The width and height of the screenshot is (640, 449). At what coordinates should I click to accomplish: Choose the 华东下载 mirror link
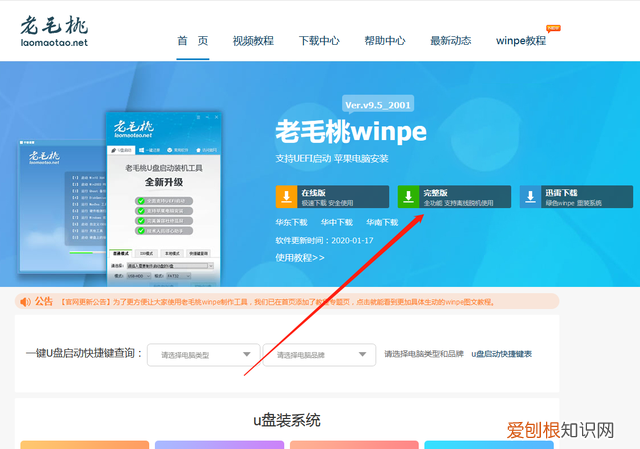[x=291, y=222]
